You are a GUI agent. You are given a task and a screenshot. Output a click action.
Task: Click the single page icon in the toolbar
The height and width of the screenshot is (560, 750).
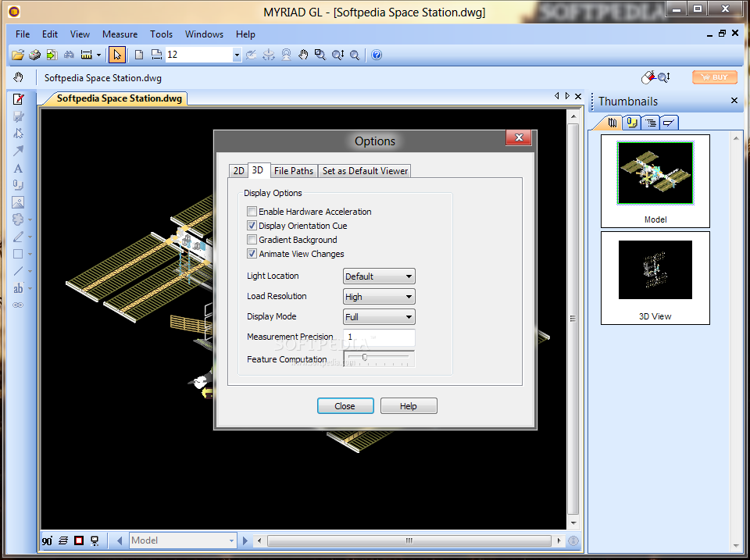click(139, 55)
